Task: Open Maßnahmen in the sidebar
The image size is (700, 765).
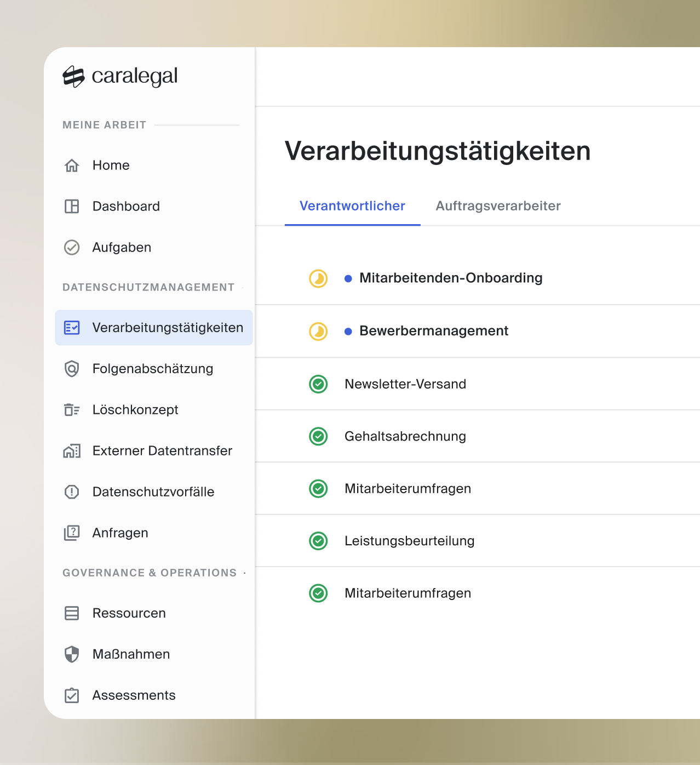Action: [154, 654]
